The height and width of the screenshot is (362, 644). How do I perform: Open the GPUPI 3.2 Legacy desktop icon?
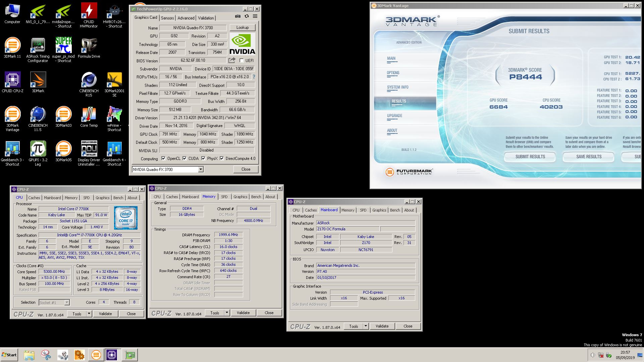[x=38, y=153]
